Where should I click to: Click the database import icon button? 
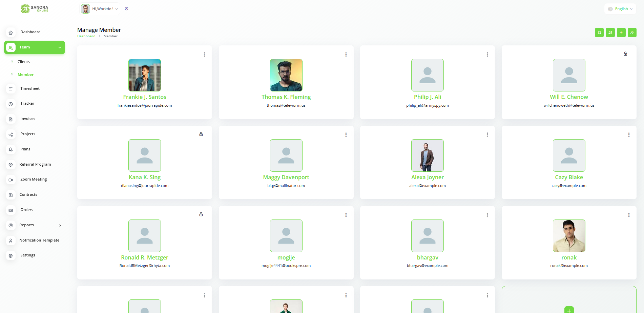610,33
